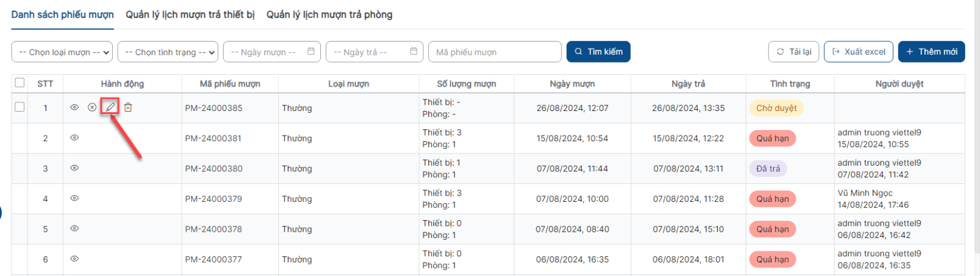Click the Thêm mới button
Image resolution: width=980 pixels, height=276 pixels.
point(931,52)
